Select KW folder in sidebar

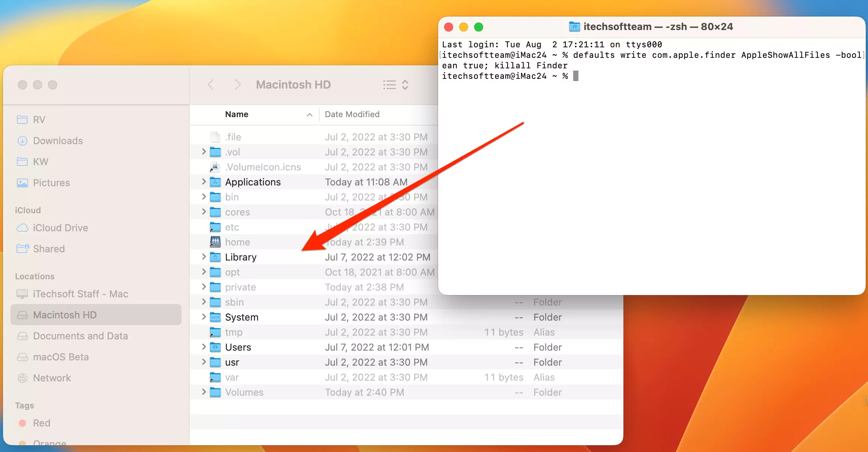[33, 162]
